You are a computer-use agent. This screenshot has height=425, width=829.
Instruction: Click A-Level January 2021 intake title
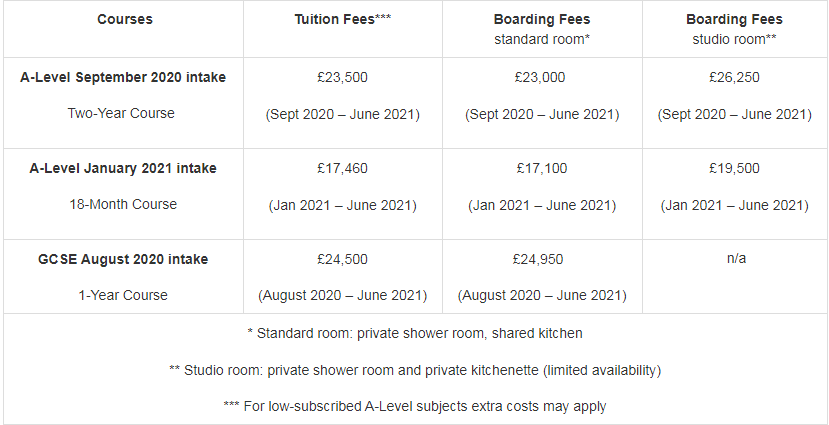pos(123,169)
